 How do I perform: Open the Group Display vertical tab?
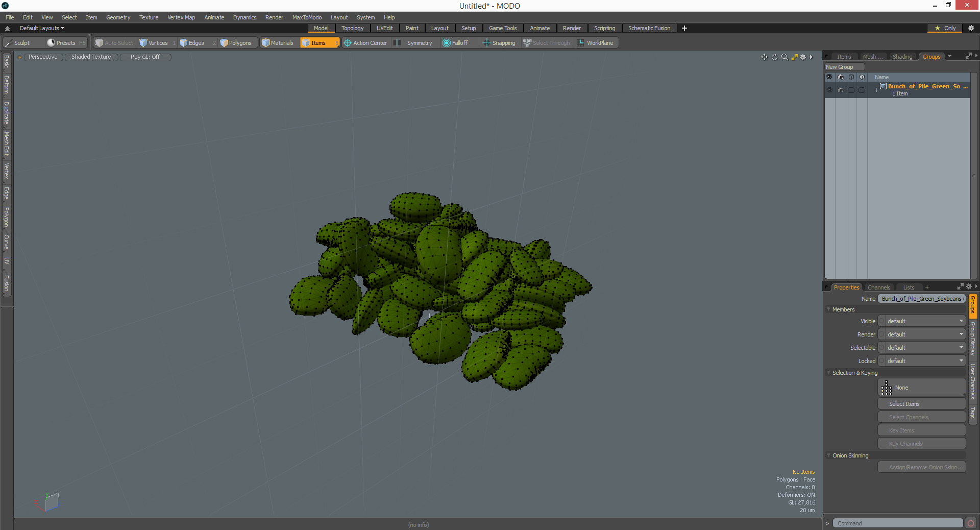tap(973, 339)
